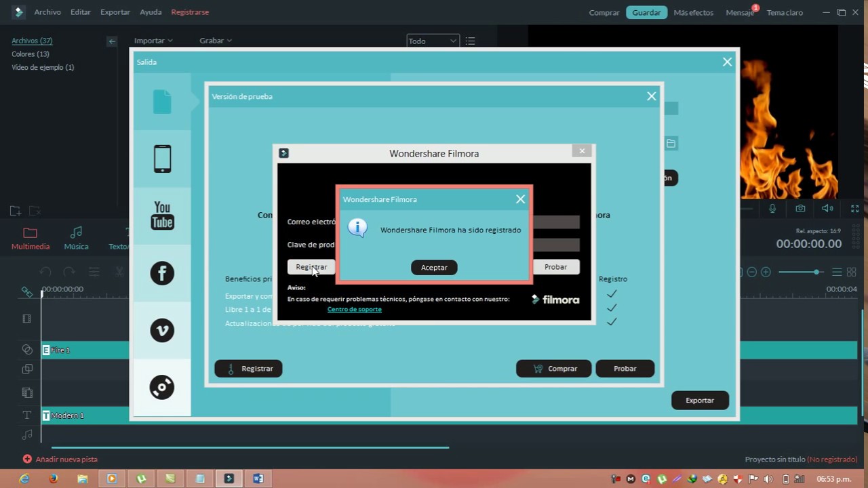Click the timeline horizontal scrollbar

coord(250,447)
